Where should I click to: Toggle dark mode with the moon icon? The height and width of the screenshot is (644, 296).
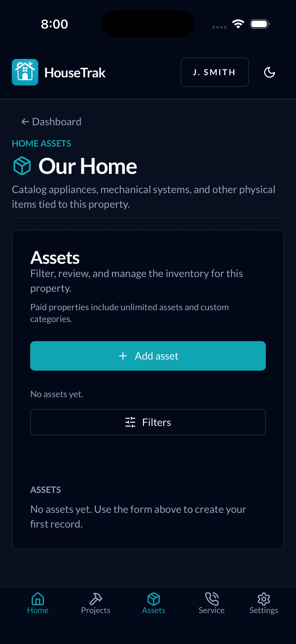270,72
